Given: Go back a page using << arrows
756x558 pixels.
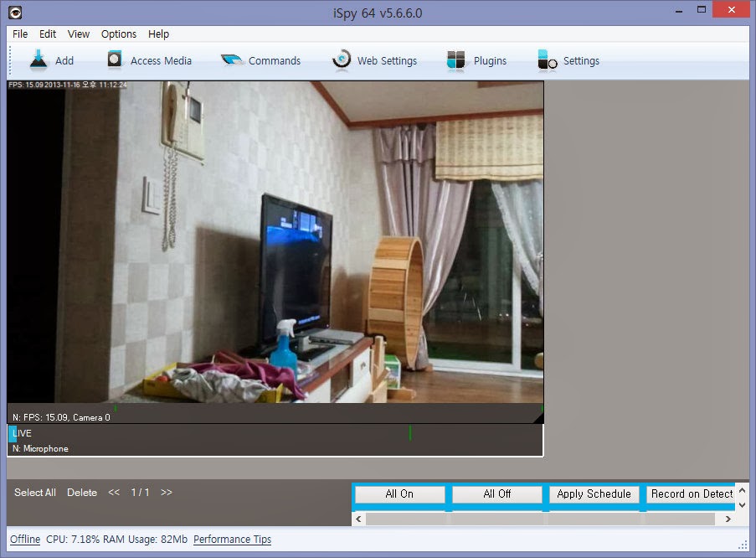Looking at the screenshot, I should pyautogui.click(x=114, y=493).
